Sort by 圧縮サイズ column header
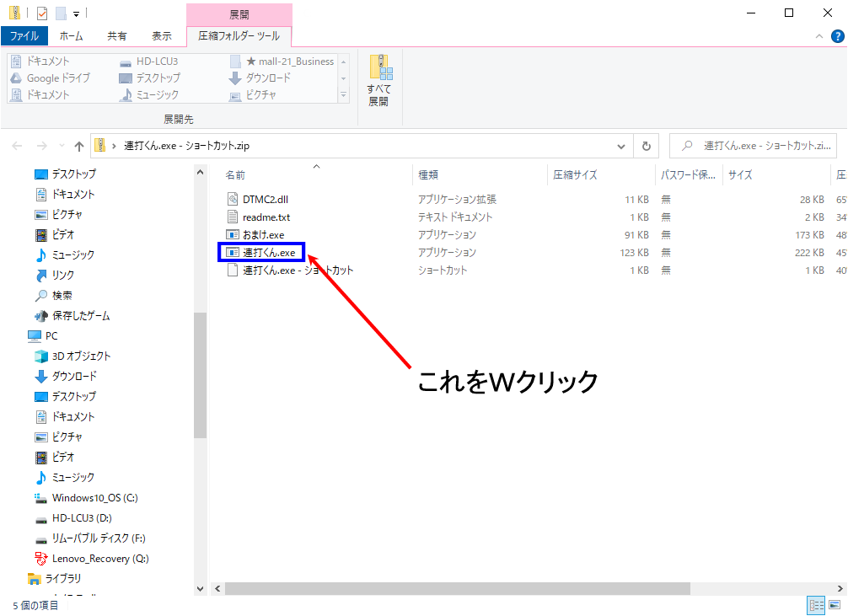Viewport: 848px width, 616px height. tap(575, 174)
